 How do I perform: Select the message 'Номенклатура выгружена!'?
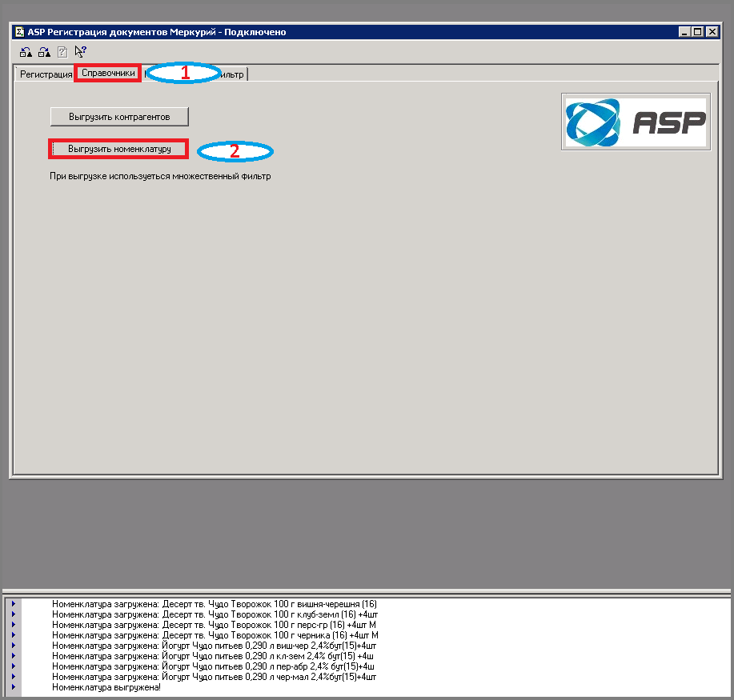106,687
